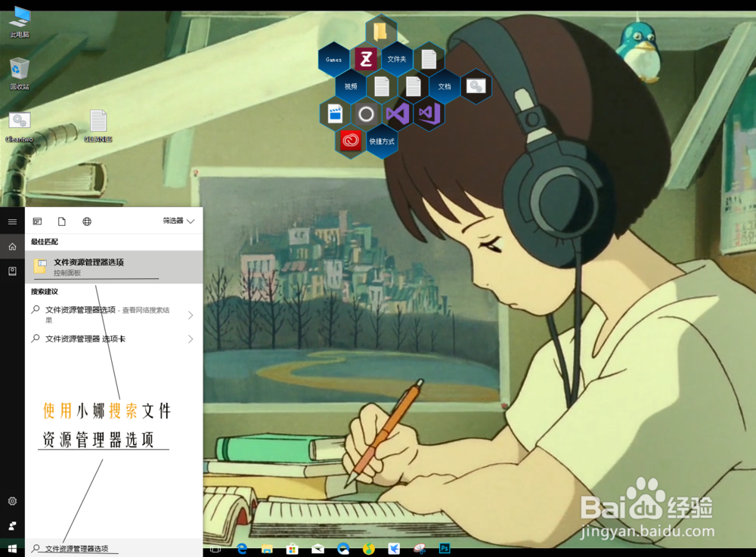Expand the 文件资源管理器 选项卡 suggestion arrow
This screenshot has width=756, height=557.
click(191, 339)
